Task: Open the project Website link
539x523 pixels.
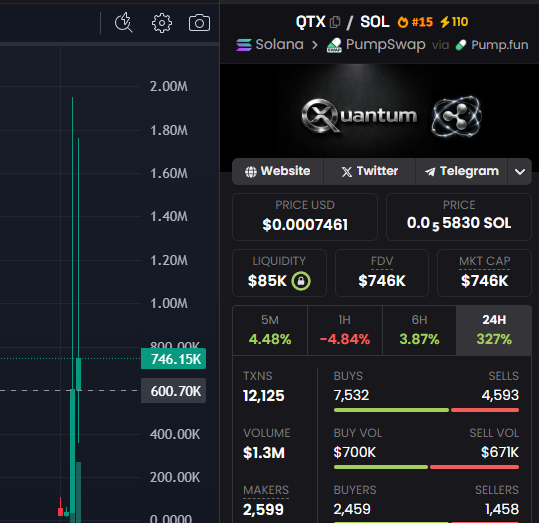Action: click(x=278, y=171)
